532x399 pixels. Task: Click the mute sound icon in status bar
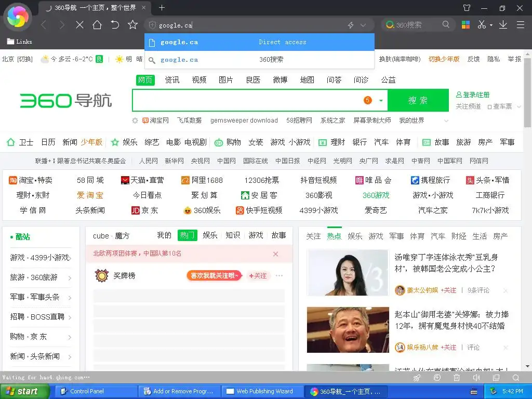point(476,378)
